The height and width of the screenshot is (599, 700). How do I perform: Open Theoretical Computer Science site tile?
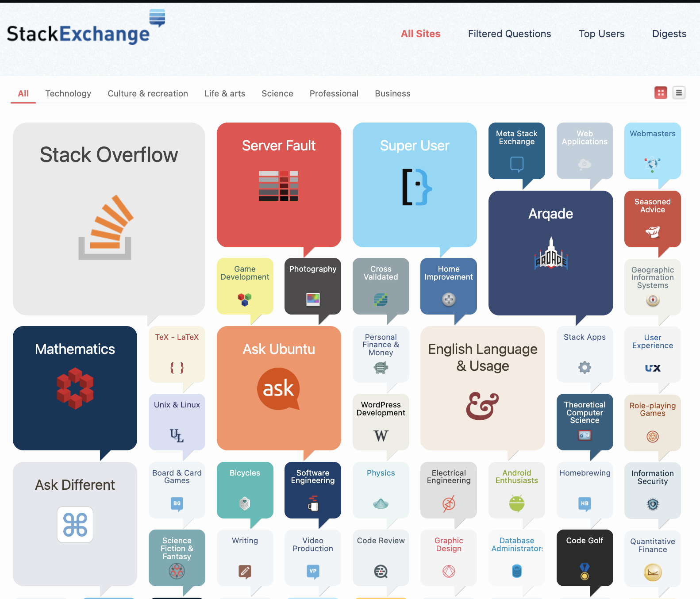click(x=585, y=422)
